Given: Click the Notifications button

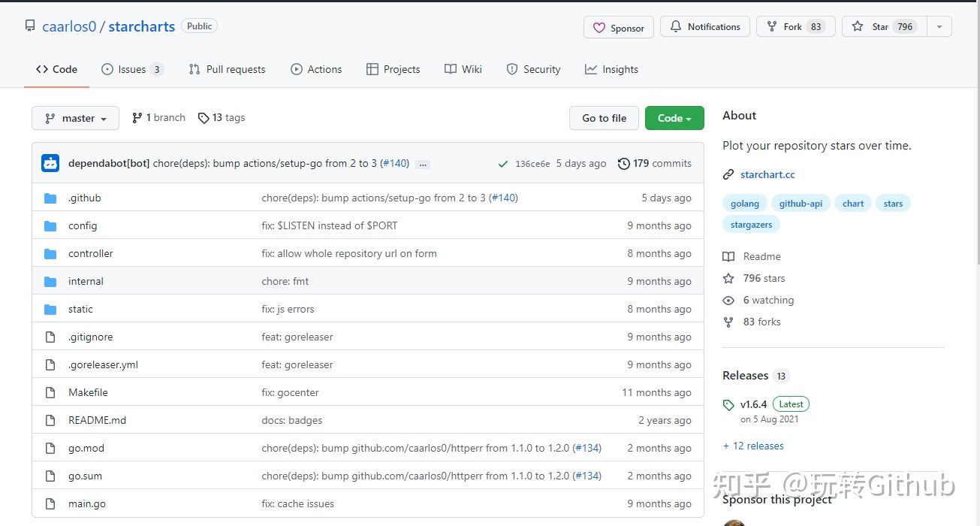Looking at the screenshot, I should 705,27.
